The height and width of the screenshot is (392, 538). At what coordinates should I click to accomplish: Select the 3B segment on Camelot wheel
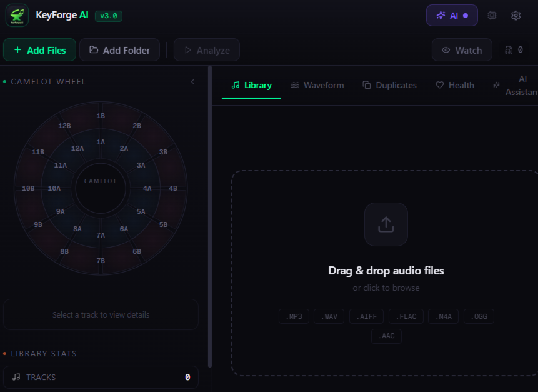point(163,152)
